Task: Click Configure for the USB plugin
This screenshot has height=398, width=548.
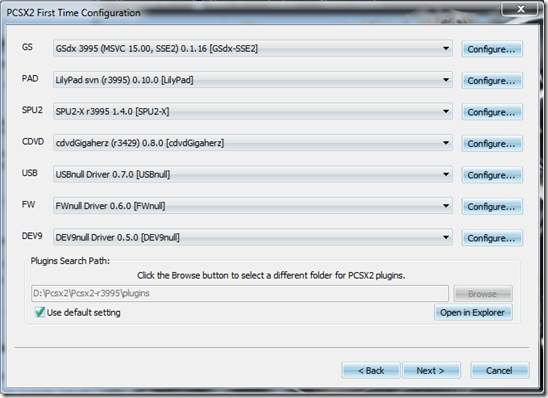Action: click(492, 175)
